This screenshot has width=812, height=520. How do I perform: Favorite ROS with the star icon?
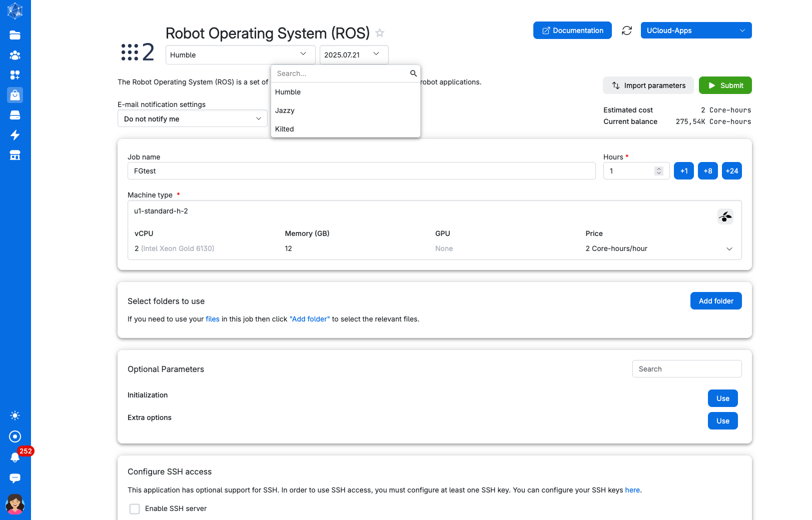380,33
